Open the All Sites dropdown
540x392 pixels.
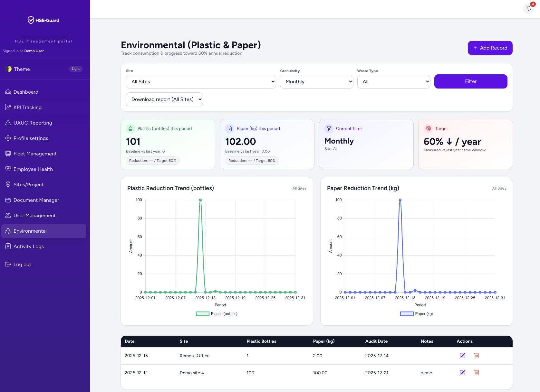tap(201, 82)
